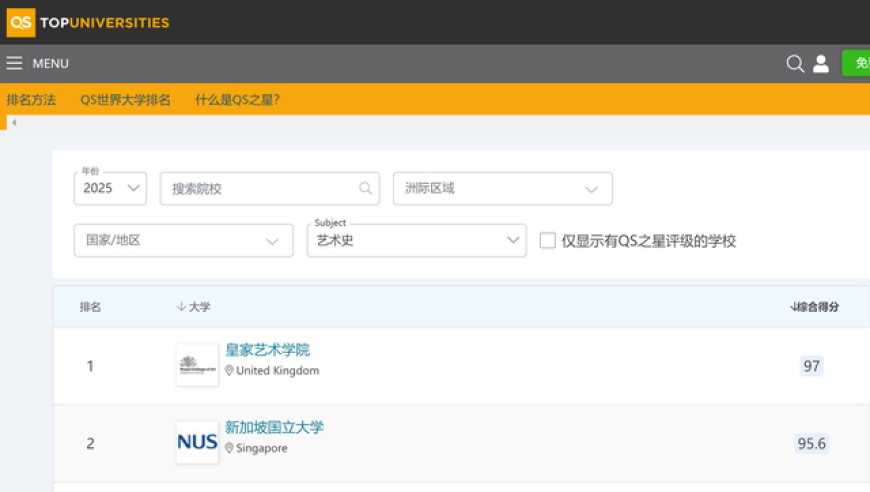Open the 排名方法 tab
This screenshot has height=492, width=870.
pyautogui.click(x=31, y=100)
